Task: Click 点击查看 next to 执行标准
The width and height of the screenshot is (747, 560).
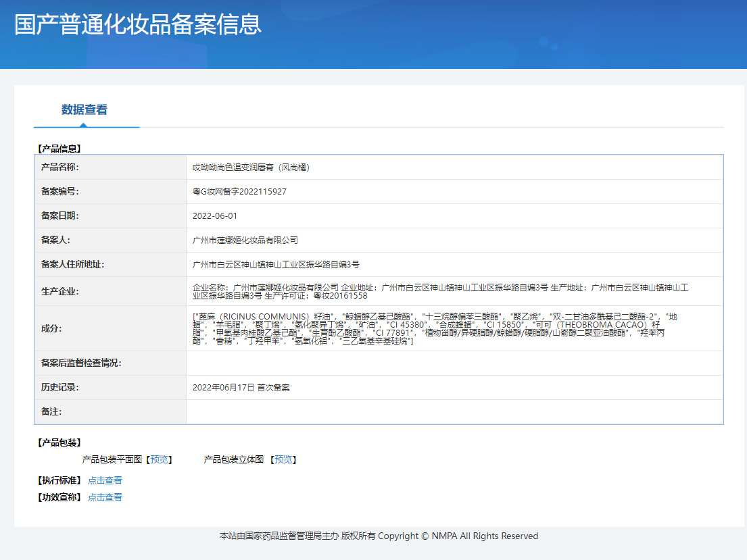Action: [105, 480]
